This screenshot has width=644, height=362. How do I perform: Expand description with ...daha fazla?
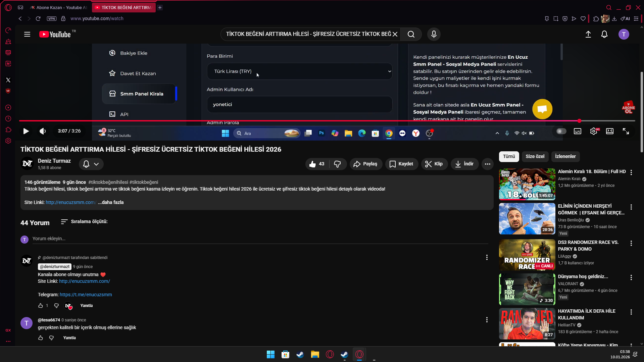(x=111, y=202)
